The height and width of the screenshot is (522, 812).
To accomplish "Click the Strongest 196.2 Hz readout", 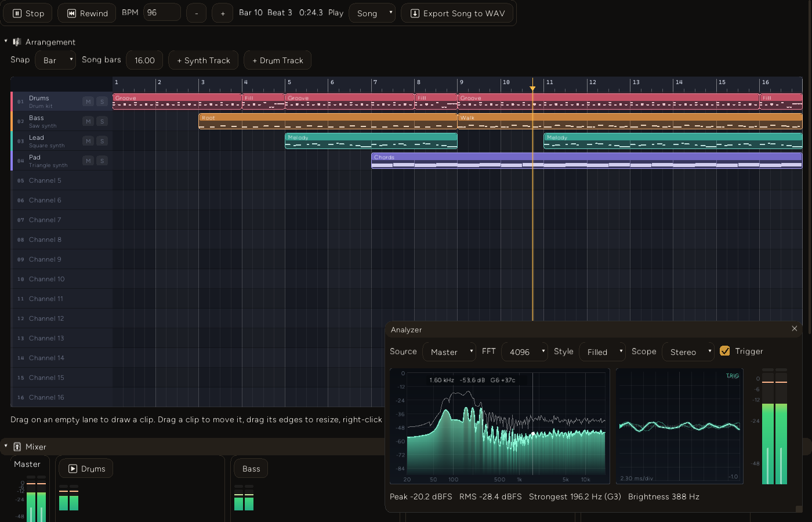I will coord(575,496).
